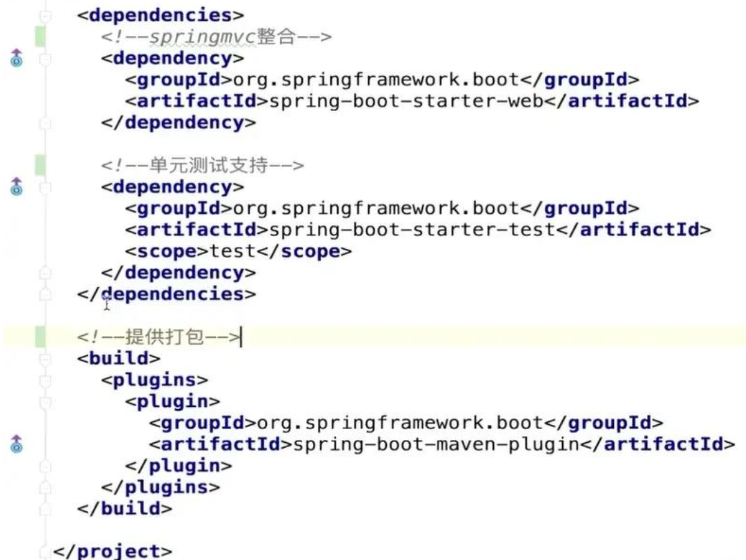
Task: Place cursor in spring-boot-starter-web artifactId text
Action: (x=405, y=101)
